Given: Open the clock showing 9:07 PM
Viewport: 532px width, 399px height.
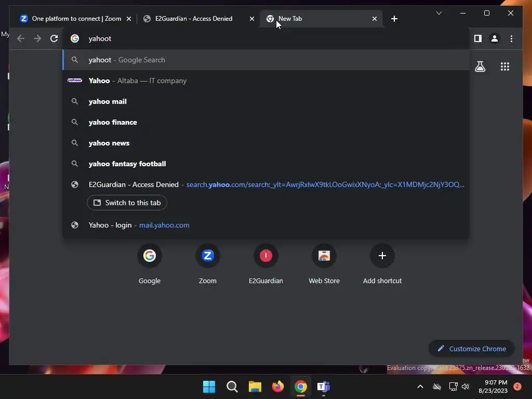Looking at the screenshot, I should (x=493, y=387).
